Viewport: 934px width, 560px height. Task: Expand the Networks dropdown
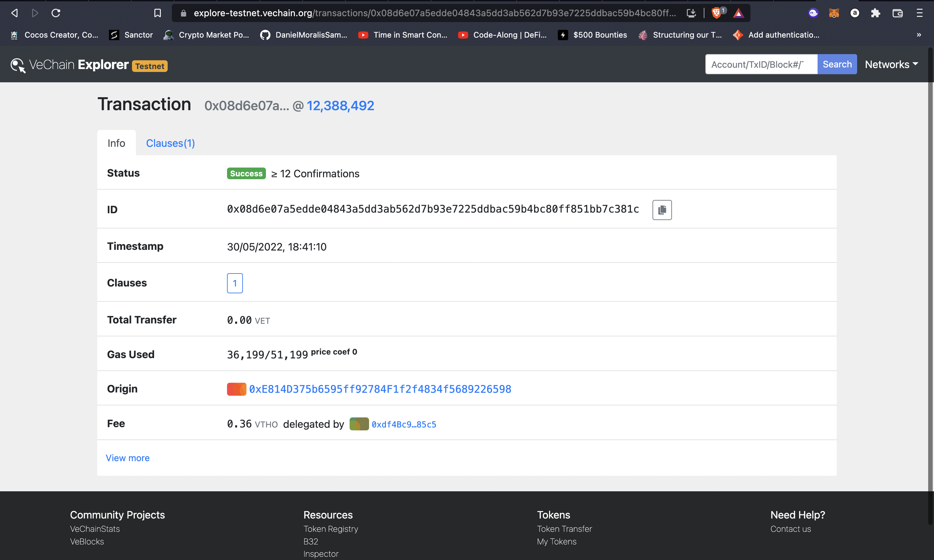[891, 64]
